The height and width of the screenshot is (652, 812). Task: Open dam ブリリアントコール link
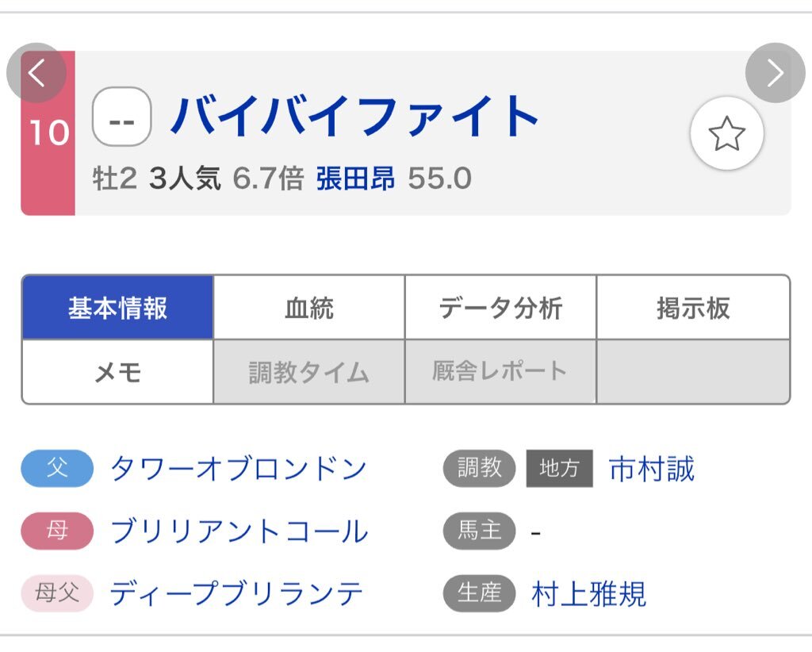click(x=239, y=531)
